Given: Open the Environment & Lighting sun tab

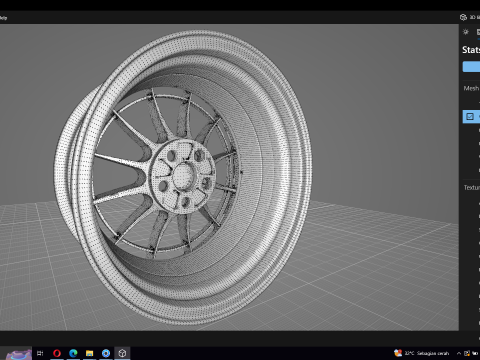Looking at the screenshot, I should (466, 32).
